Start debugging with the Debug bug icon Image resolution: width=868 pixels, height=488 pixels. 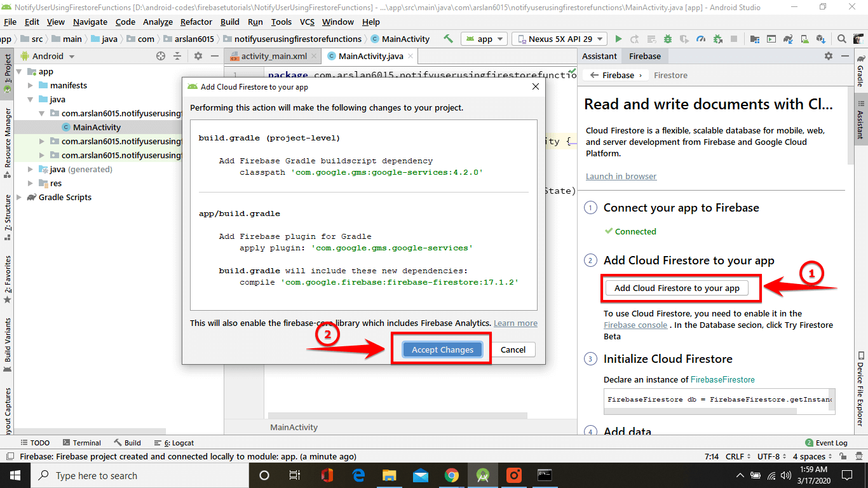tap(668, 39)
